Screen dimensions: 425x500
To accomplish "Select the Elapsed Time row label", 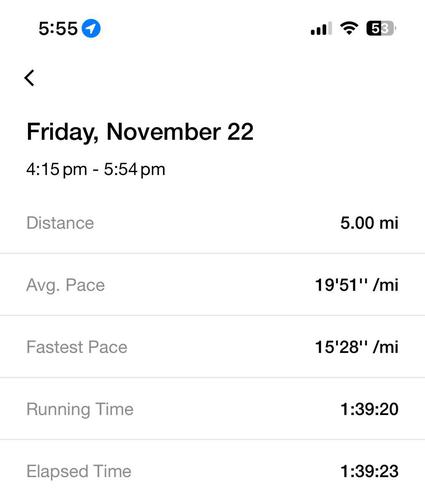I will (x=79, y=471).
